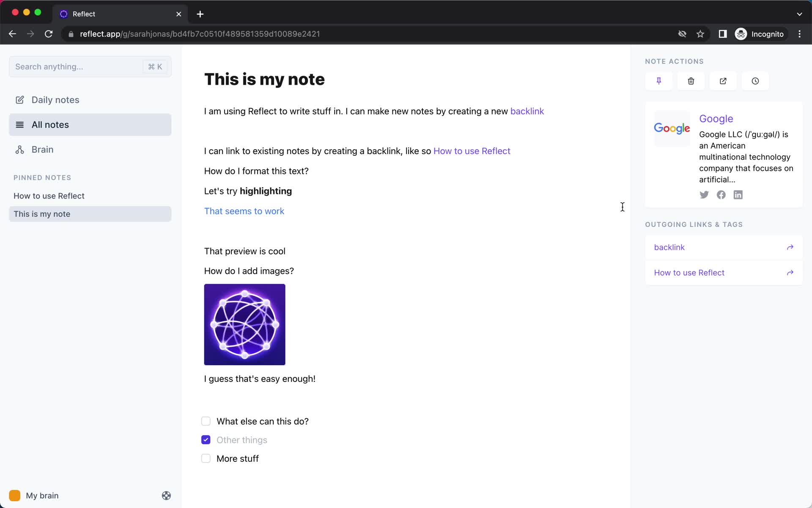Click the 'Other things' task text
Image resolution: width=812 pixels, height=508 pixels.
point(242,440)
